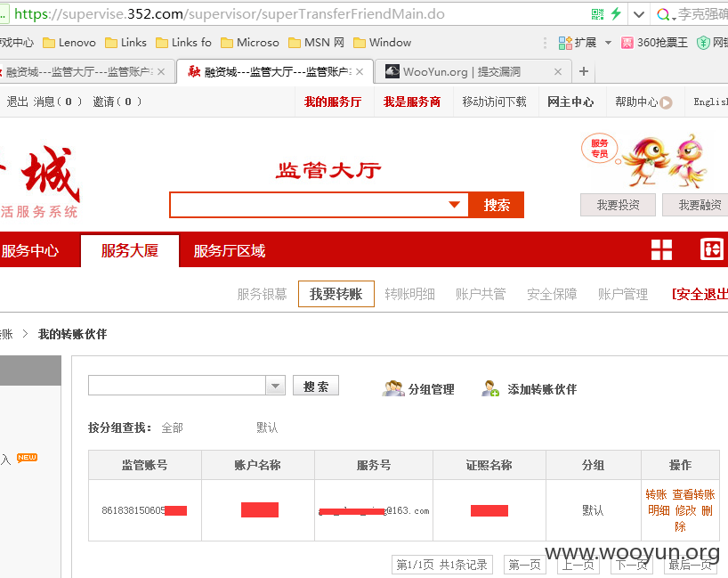
Task: Close the WooYun.org tab
Action: tap(558, 71)
